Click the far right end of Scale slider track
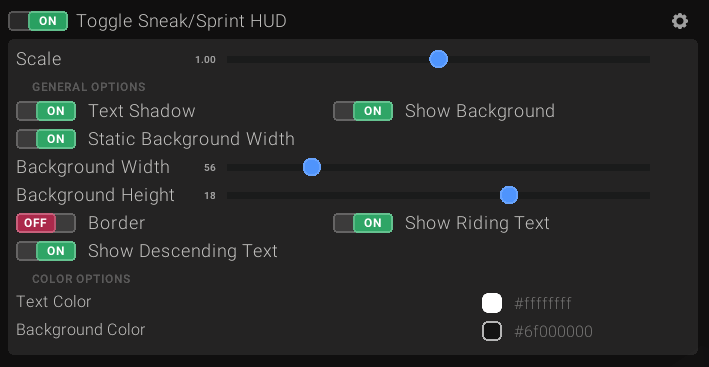 pos(648,60)
